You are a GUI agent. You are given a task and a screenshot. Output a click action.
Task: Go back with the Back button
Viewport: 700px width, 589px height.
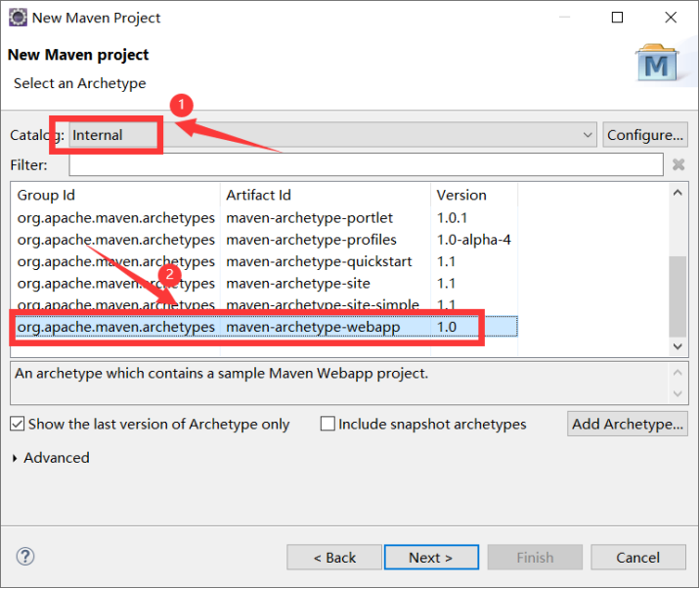333,558
